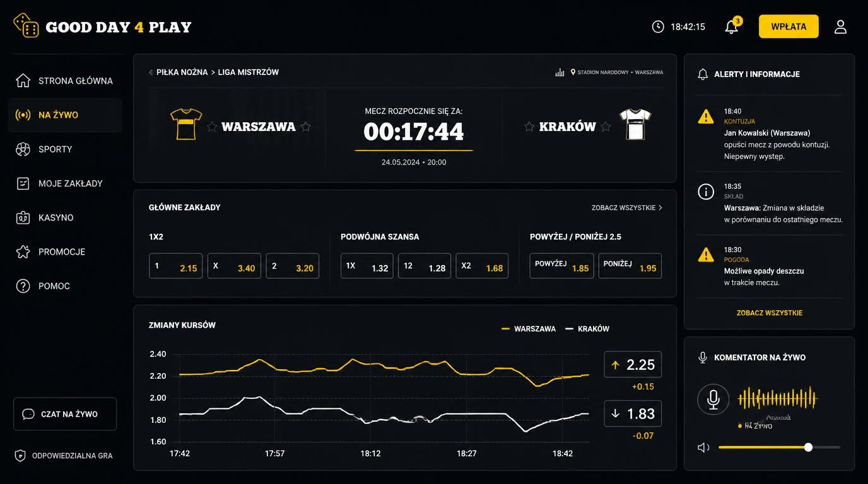The width and height of the screenshot is (868, 484).
Task: Select Powyżej 2.5 bet at 1.85
Action: pyautogui.click(x=561, y=266)
